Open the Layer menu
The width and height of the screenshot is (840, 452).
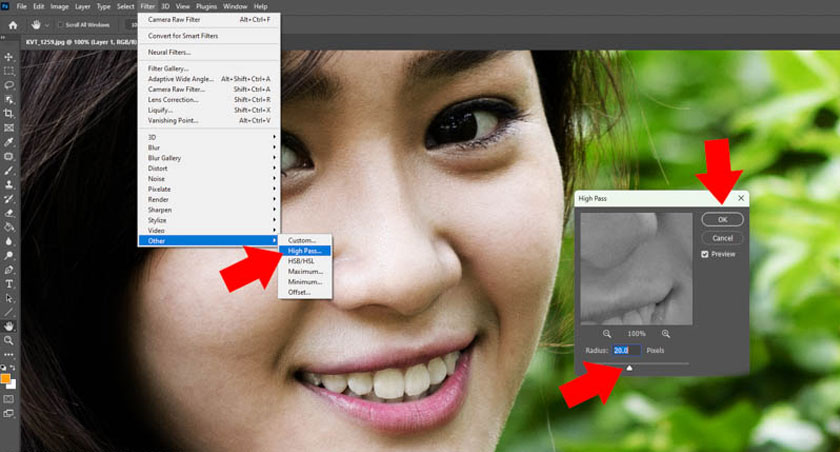[82, 6]
